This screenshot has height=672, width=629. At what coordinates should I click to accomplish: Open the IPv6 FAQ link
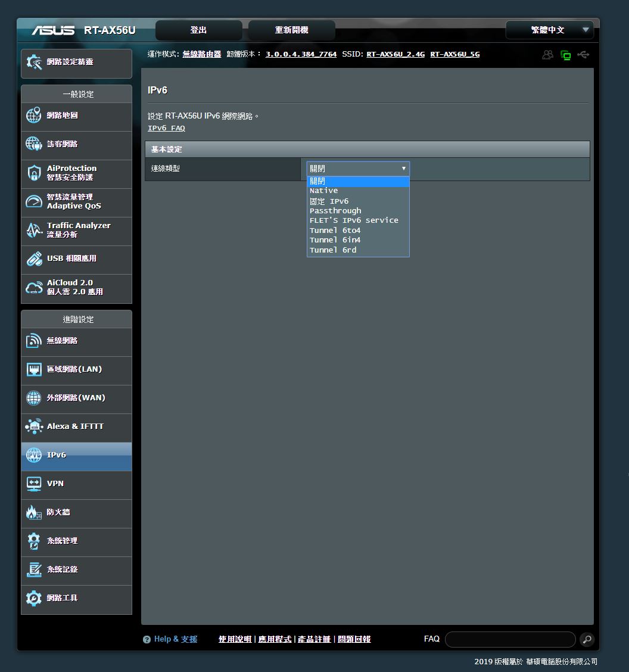click(166, 128)
